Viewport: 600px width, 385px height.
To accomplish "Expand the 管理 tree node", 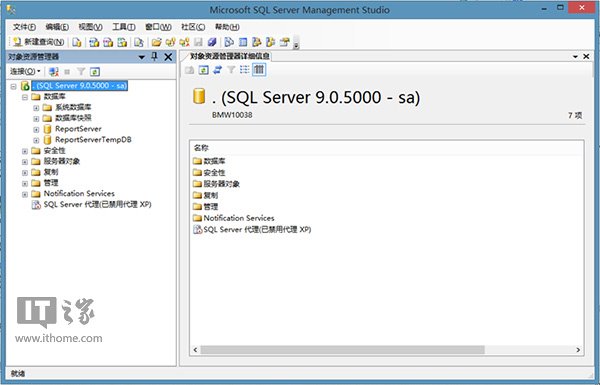I will (25, 183).
